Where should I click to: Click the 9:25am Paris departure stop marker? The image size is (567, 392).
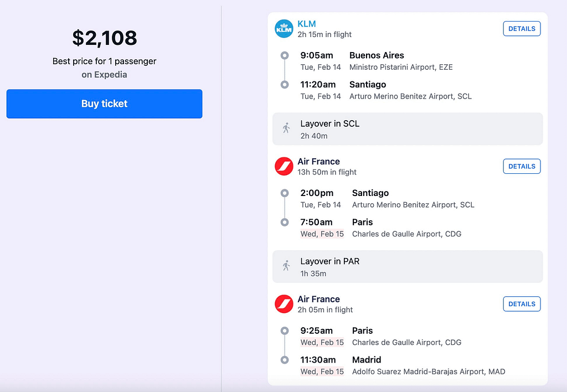point(285,331)
